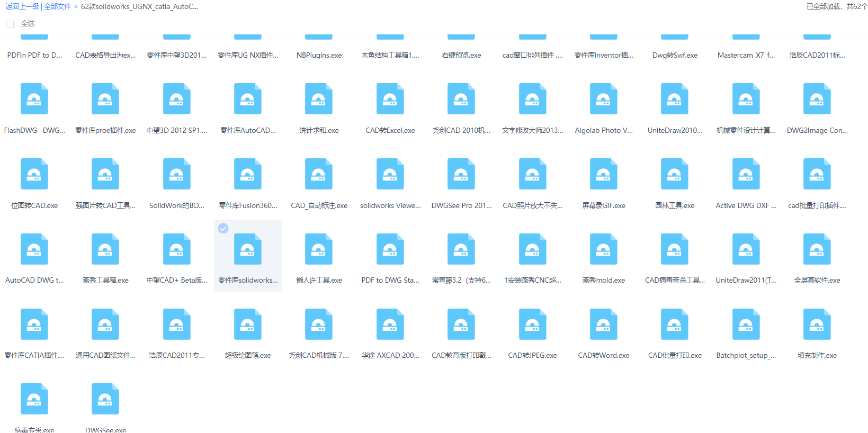Open the DWGSee Pro 201 file icon
Screen dimensions: 868x433
pyautogui.click(x=461, y=174)
